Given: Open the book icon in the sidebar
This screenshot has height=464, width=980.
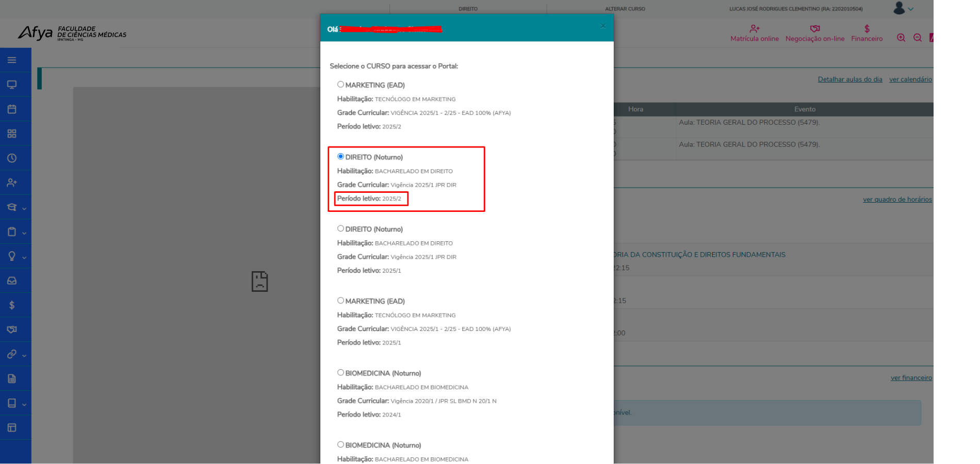Looking at the screenshot, I should [12, 403].
